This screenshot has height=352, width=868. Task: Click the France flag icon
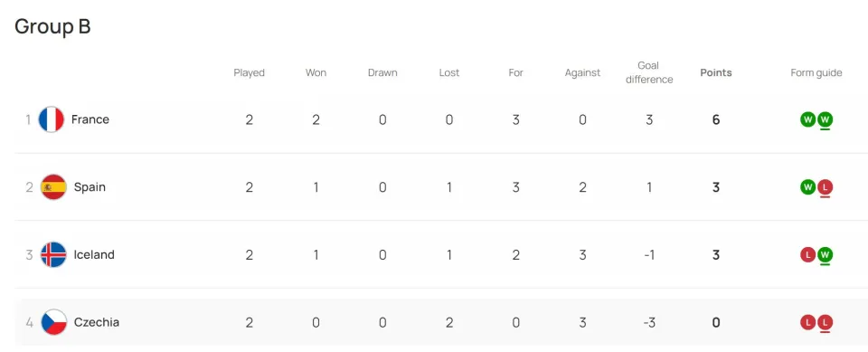(51, 119)
